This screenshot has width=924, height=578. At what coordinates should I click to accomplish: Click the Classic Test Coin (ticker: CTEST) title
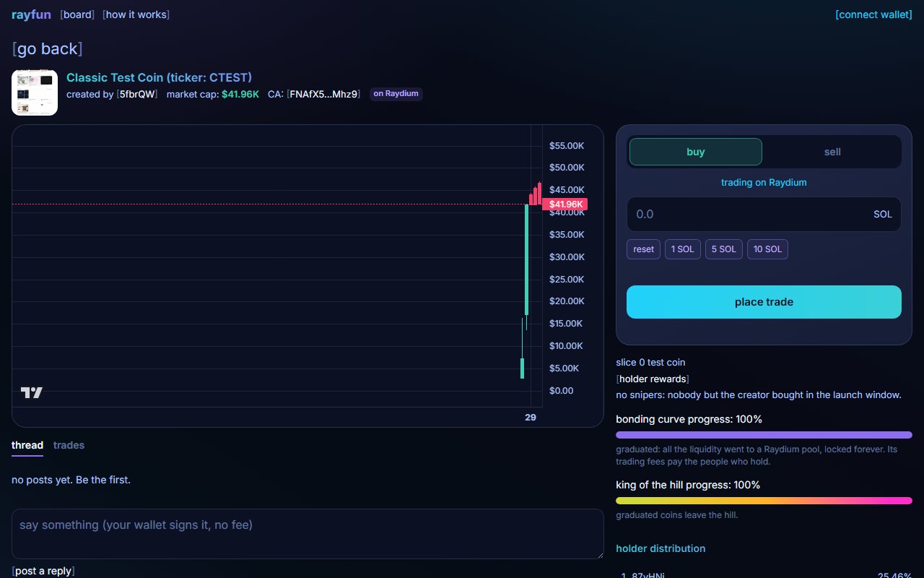(x=159, y=77)
